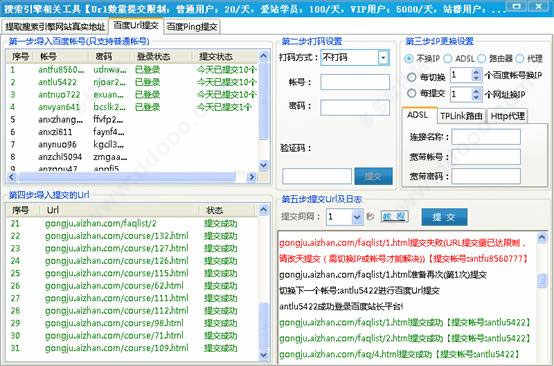
Task: Restore the window using title bar button
Action: (516, 6)
